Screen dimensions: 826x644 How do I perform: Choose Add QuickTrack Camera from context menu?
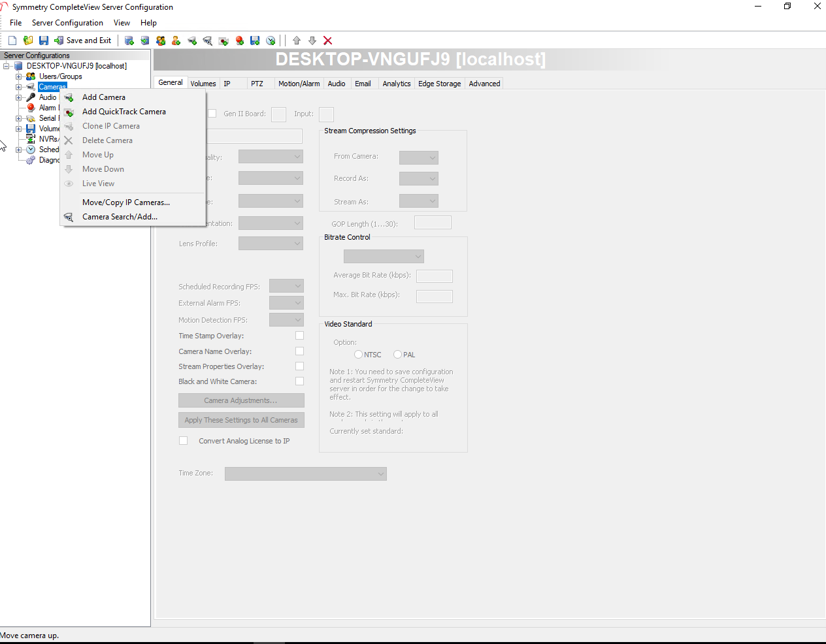[124, 112]
